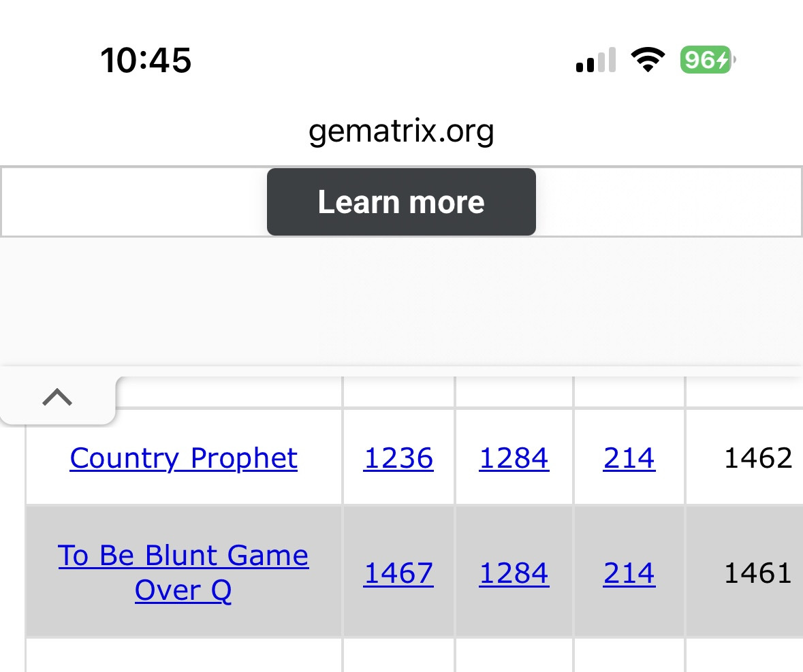
Task: Tap the 1462 cell in the table
Action: pos(757,458)
